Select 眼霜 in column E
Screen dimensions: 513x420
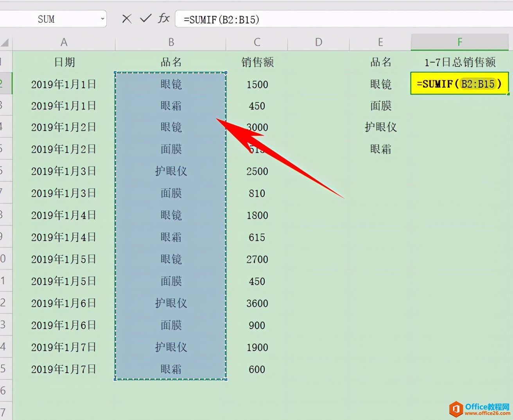(x=380, y=149)
